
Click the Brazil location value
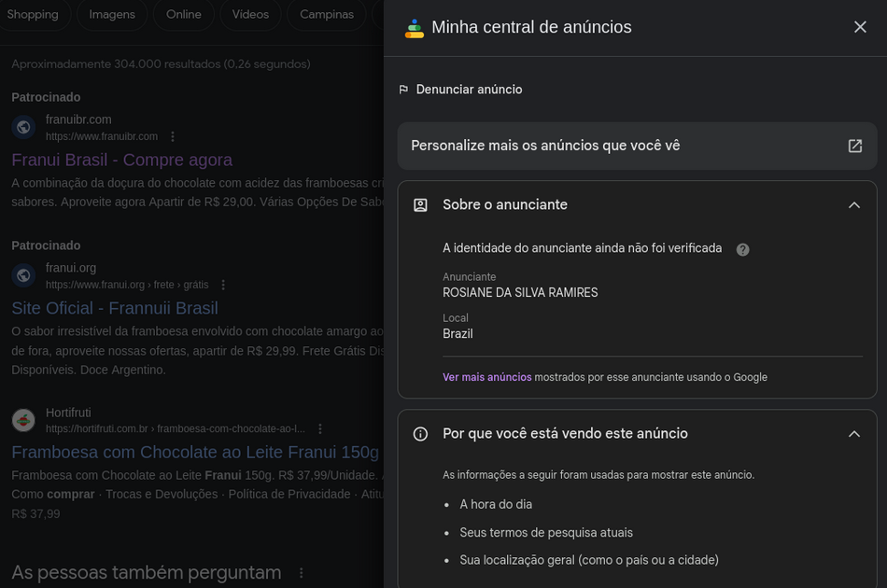[458, 334]
